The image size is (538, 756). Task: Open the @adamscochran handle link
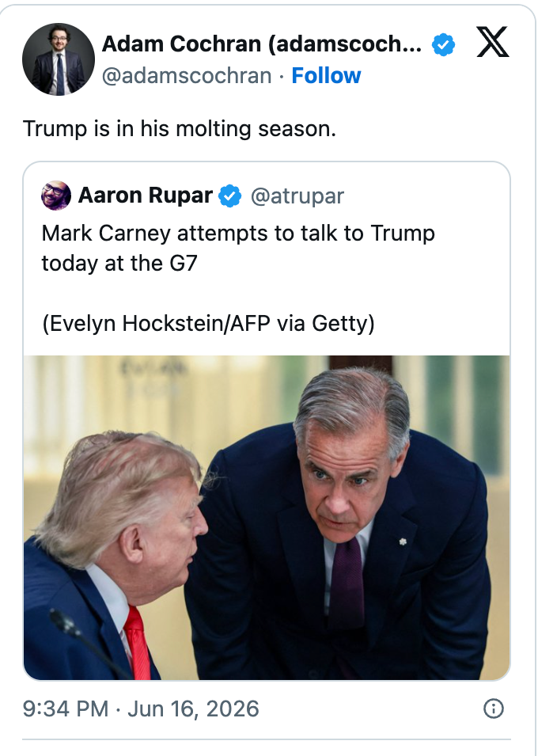click(187, 76)
